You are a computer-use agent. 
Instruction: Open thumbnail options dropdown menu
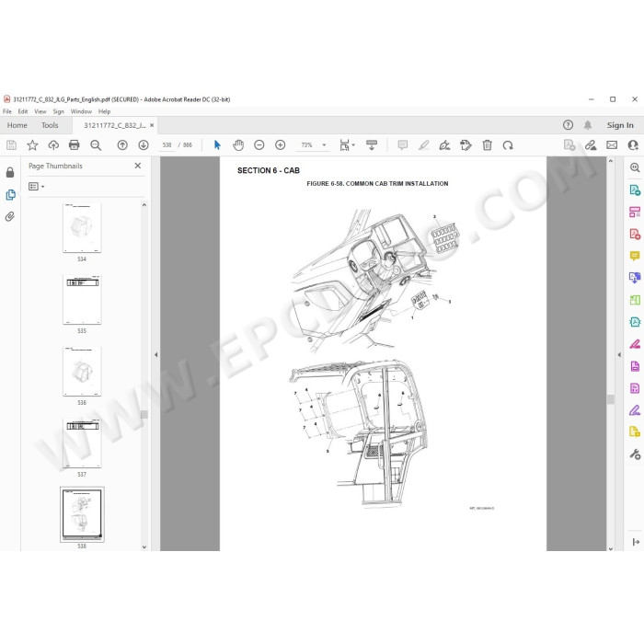pyautogui.click(x=37, y=187)
